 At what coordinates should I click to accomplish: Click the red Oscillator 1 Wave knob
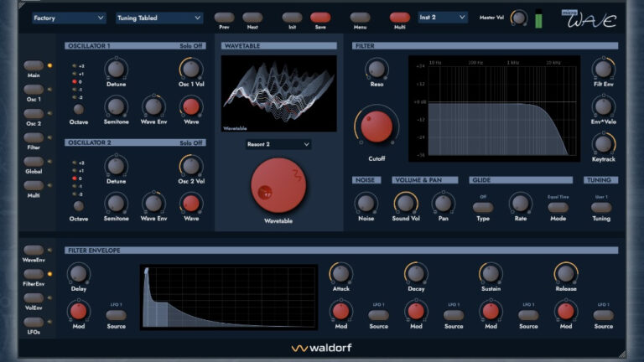coord(191,106)
